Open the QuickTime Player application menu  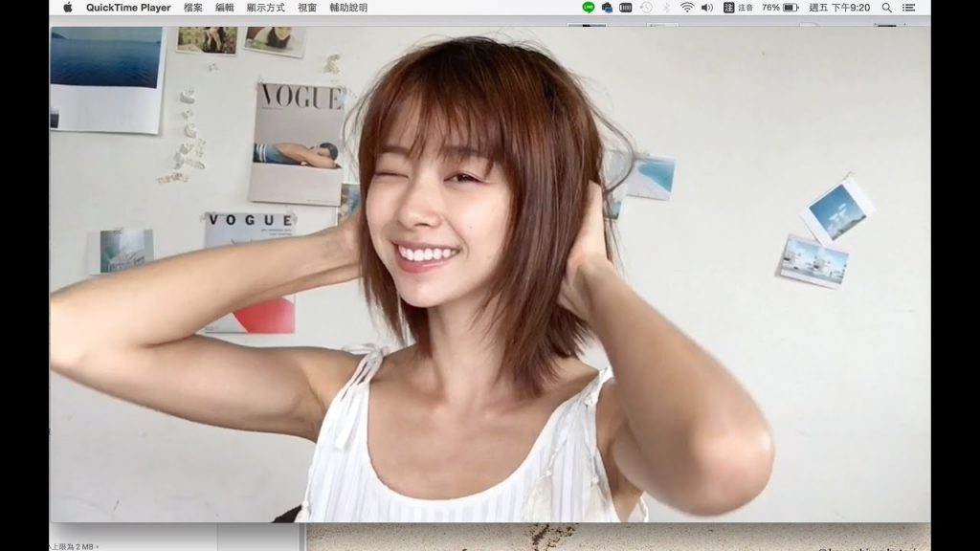coord(128,8)
